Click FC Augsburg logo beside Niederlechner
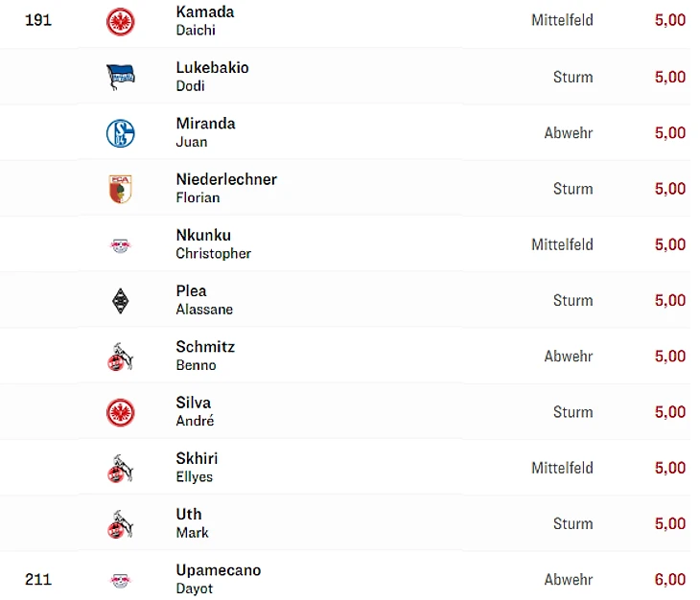This screenshot has height=600, width=700. [120, 189]
